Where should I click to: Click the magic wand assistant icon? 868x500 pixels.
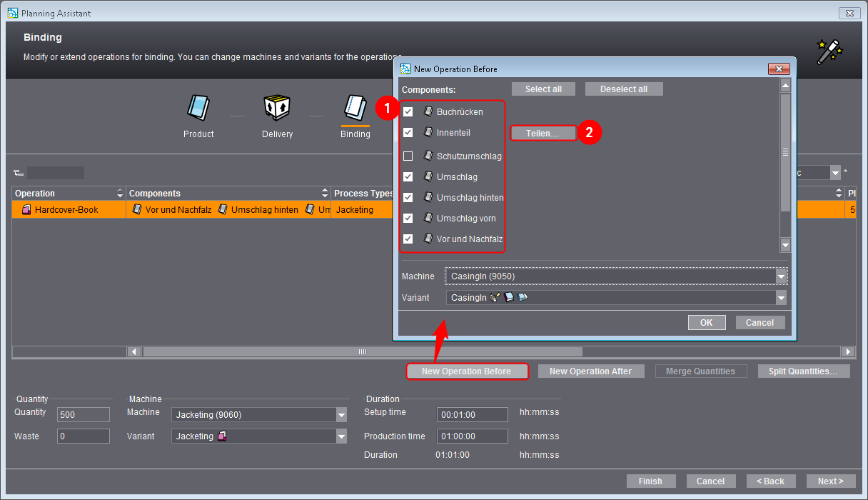[829, 51]
